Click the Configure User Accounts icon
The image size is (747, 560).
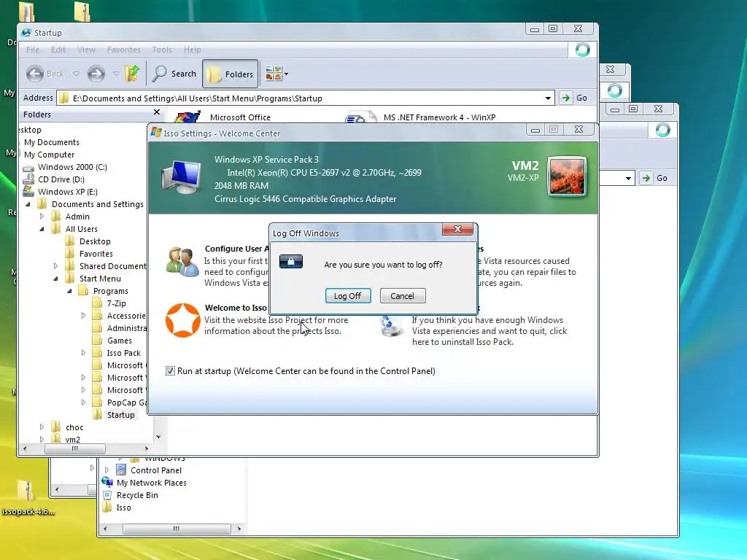point(182,262)
